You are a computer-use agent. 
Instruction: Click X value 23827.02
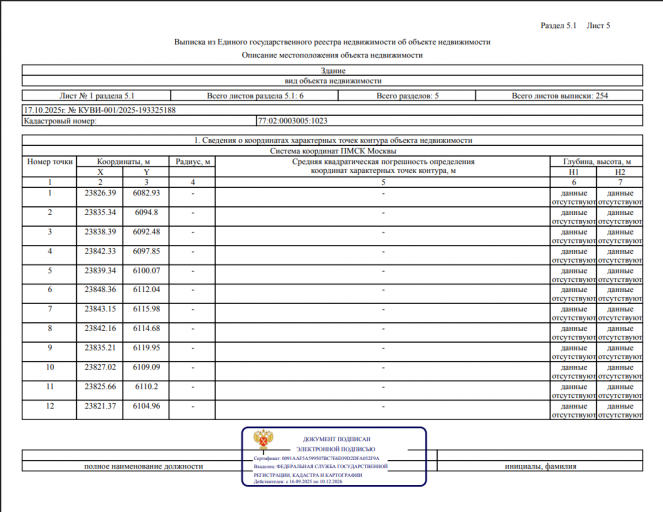[x=100, y=367]
